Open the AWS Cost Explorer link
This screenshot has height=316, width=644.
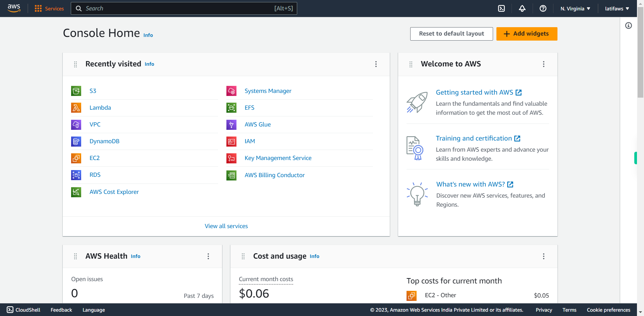click(114, 192)
